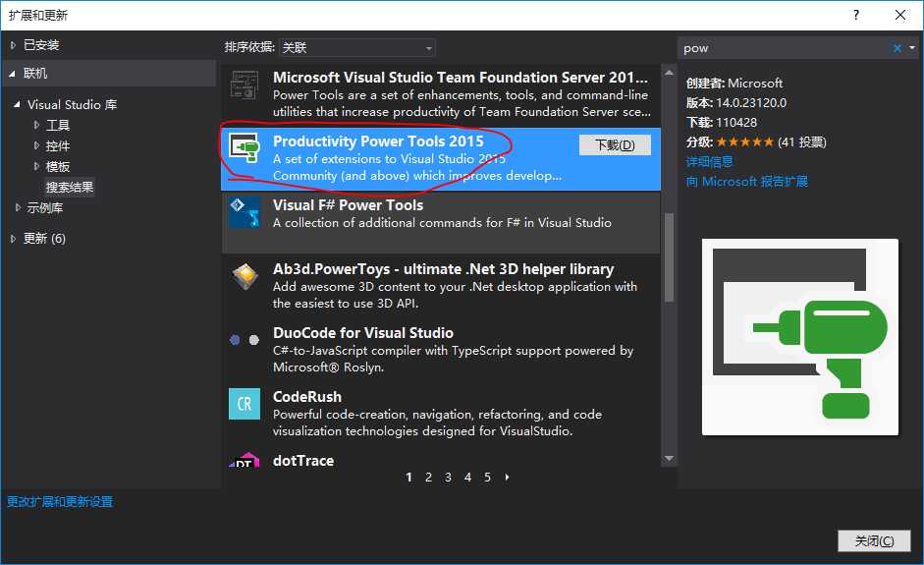This screenshot has height=565, width=924.
Task: Click the results scrollbar down arrow
Action: tap(669, 458)
